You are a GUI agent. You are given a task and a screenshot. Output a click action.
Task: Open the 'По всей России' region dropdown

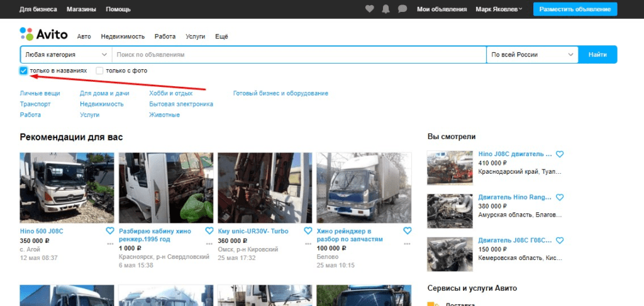[x=533, y=55]
